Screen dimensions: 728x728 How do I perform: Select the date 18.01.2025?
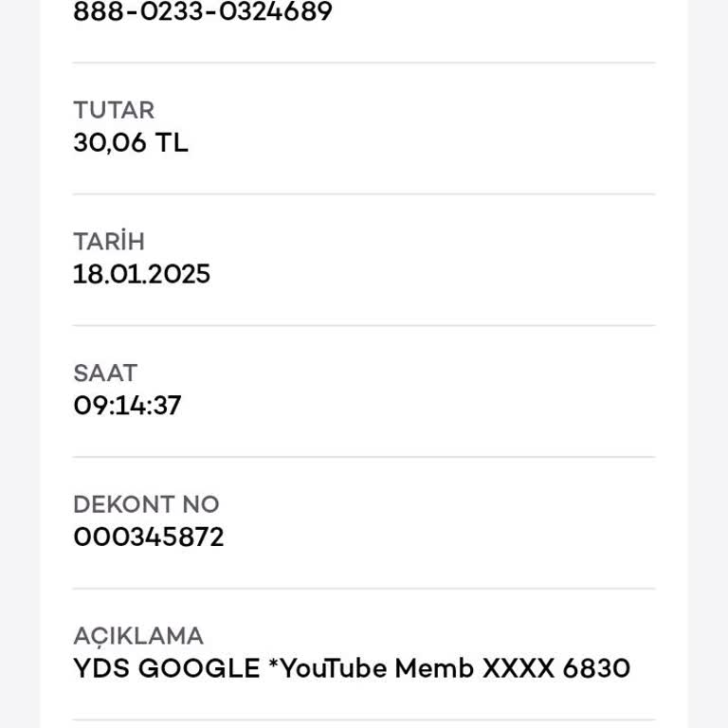141,275
